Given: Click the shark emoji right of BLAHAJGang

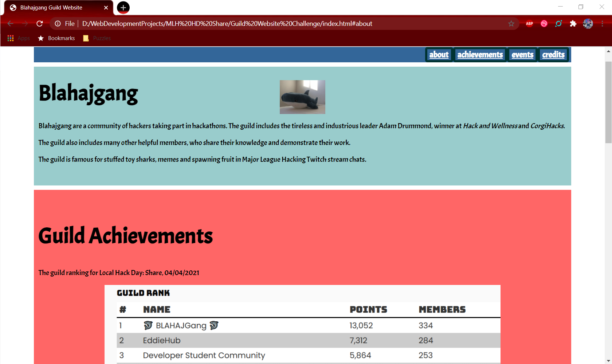Looking at the screenshot, I should pyautogui.click(x=214, y=325).
